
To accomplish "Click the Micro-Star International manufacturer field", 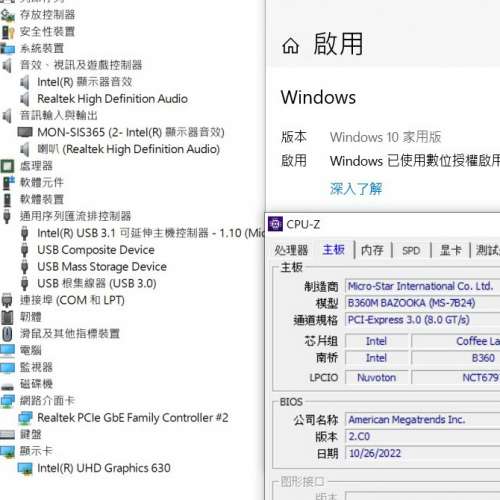I will tap(422, 286).
